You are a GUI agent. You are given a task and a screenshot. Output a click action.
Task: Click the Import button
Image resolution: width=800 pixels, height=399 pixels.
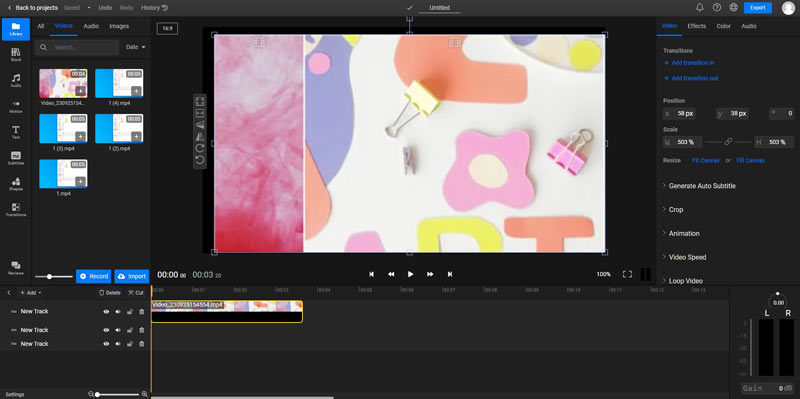(132, 277)
